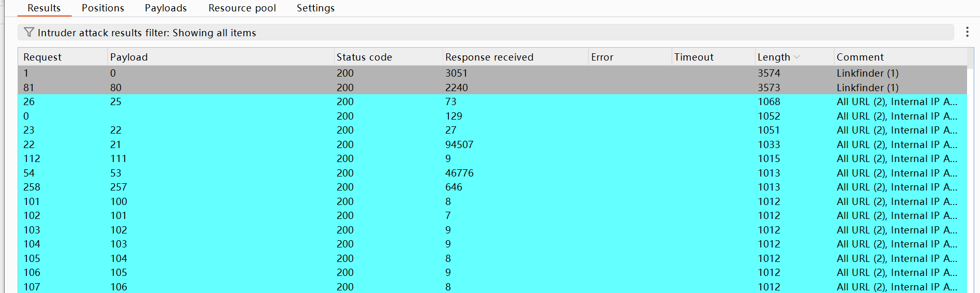Select request 107 with payload 106
This screenshot has height=293, width=980.
(492, 286)
